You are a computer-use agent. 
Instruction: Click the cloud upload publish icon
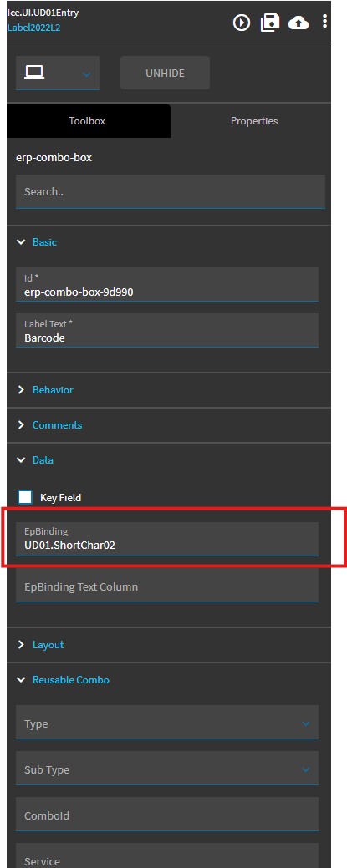(x=299, y=23)
